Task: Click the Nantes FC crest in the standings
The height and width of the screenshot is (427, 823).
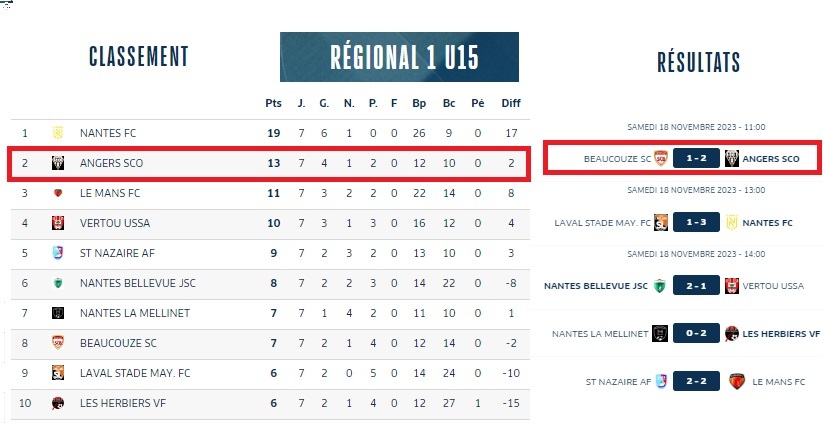Action: (57, 132)
